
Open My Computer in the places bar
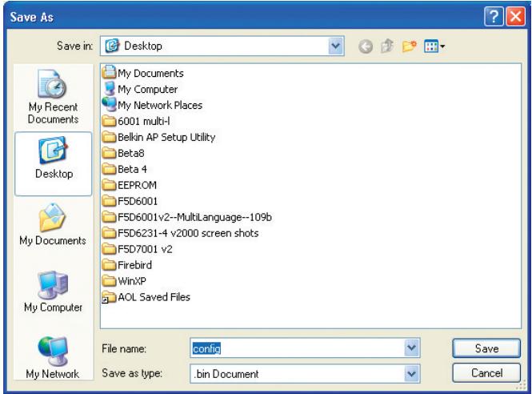[x=53, y=291]
